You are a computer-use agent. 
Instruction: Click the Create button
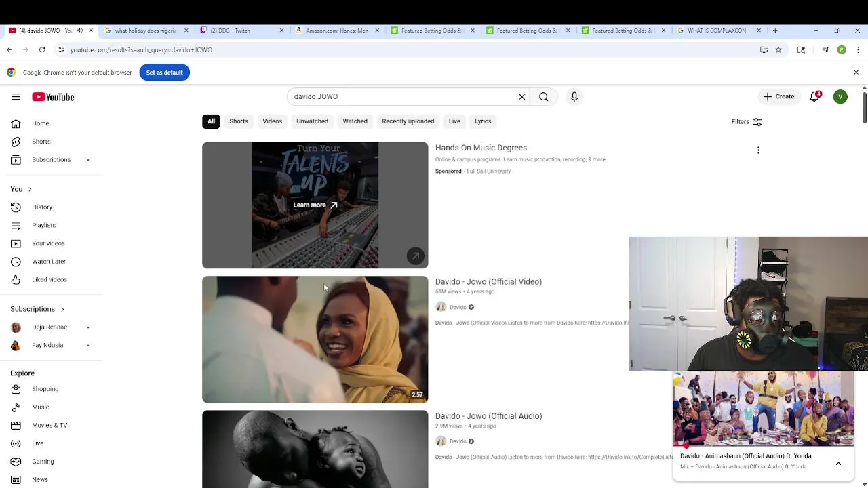click(778, 97)
